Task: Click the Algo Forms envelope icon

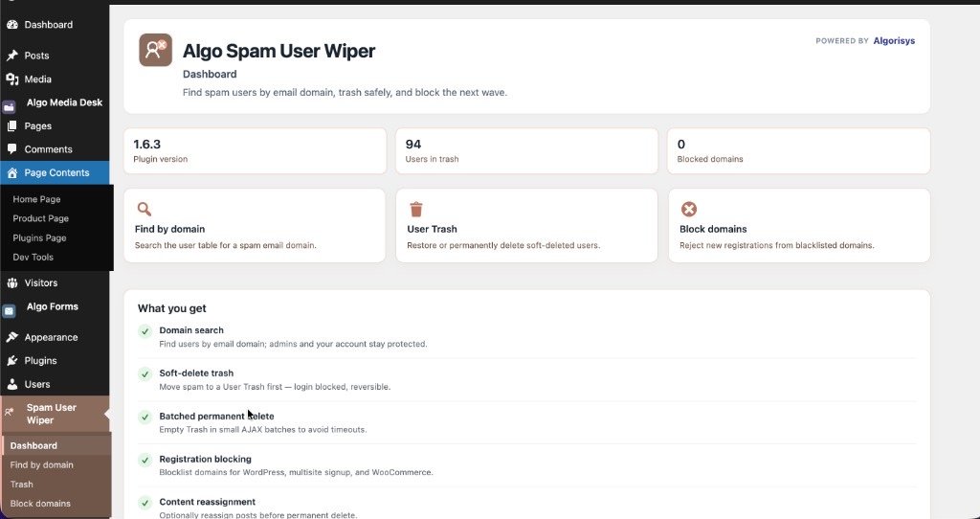Action: pyautogui.click(x=10, y=311)
